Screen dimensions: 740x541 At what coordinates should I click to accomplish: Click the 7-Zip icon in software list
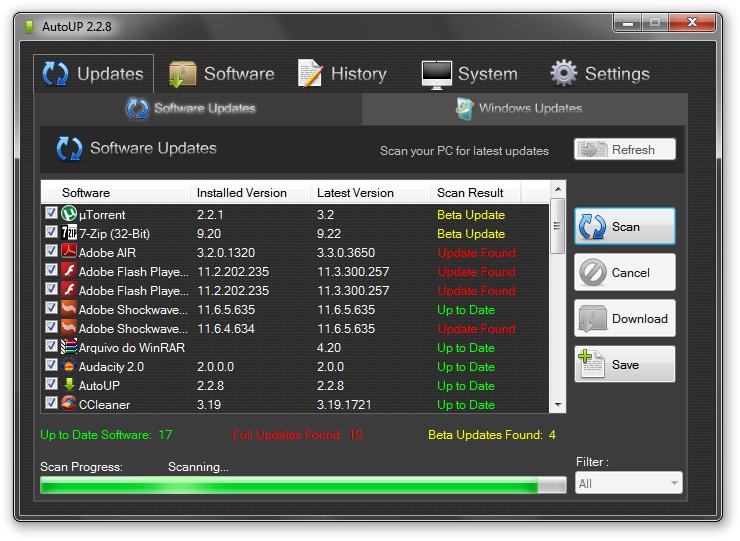coord(69,233)
